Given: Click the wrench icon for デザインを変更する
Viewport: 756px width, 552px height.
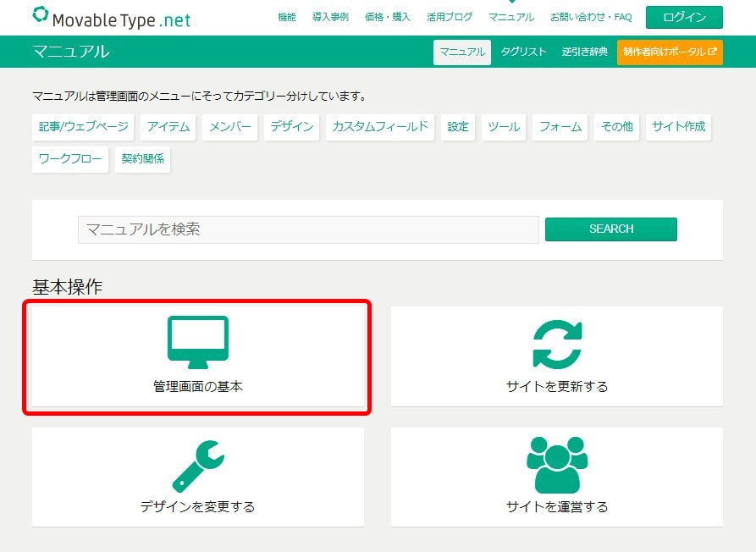Looking at the screenshot, I should 198,466.
